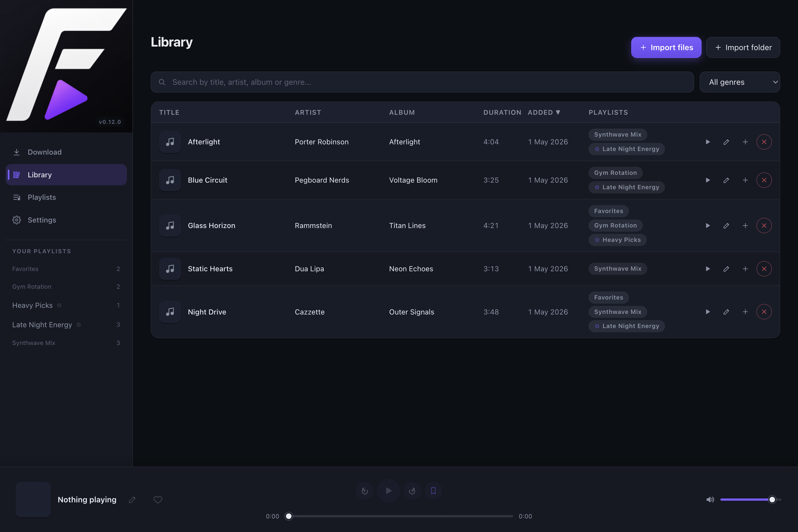798x532 pixels.
Task: Mute audio with the speaker icon
Action: [710, 499]
